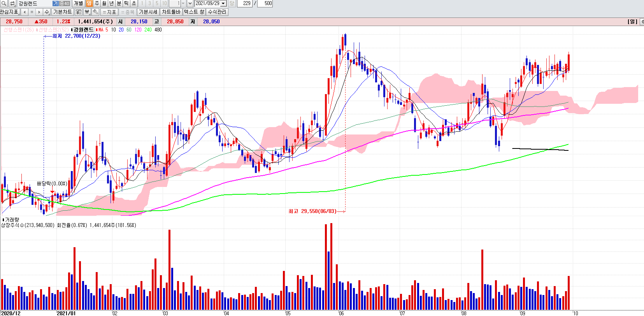644x316 pixels.
Task: Click the 저 low price label
Action: [x=193, y=22]
